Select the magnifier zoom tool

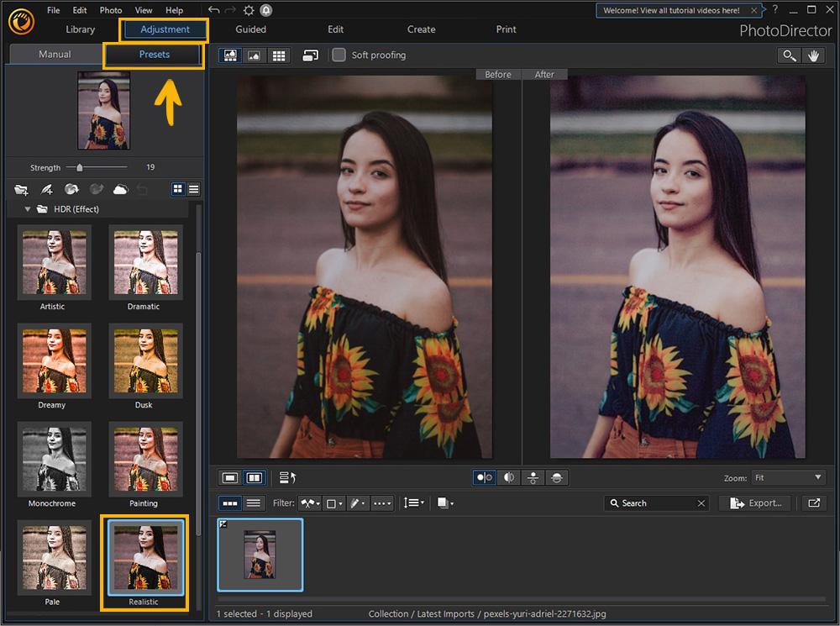click(789, 55)
